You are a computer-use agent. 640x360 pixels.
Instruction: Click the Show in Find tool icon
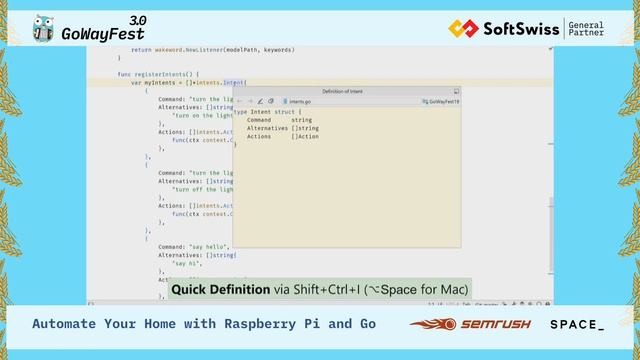coord(271,101)
